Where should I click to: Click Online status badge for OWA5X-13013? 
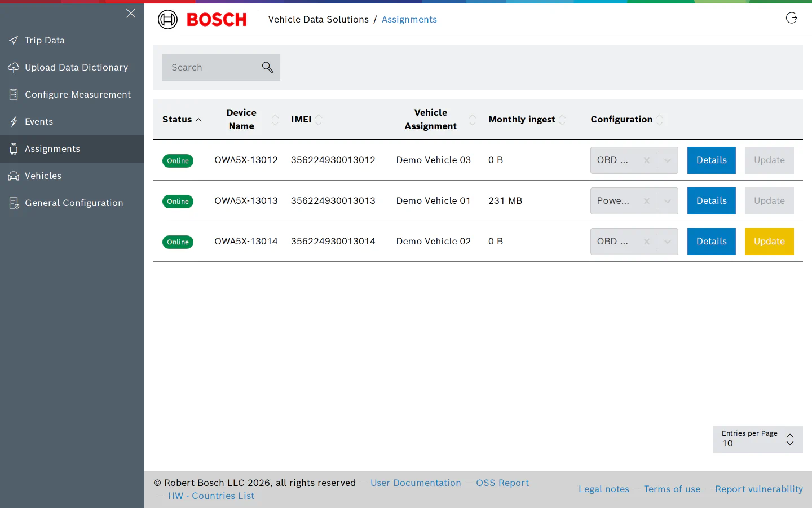[x=178, y=202]
